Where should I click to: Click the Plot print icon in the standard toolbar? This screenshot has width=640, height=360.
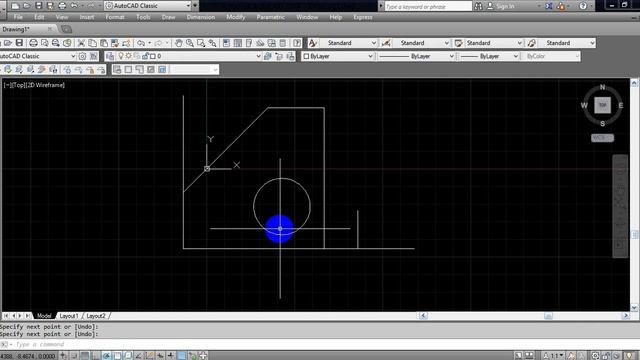[x=33, y=43]
